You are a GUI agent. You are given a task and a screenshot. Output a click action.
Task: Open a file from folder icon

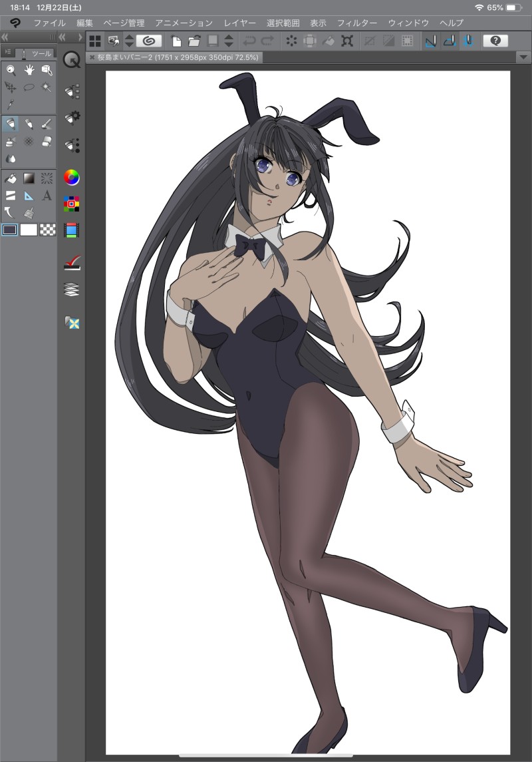[x=194, y=41]
